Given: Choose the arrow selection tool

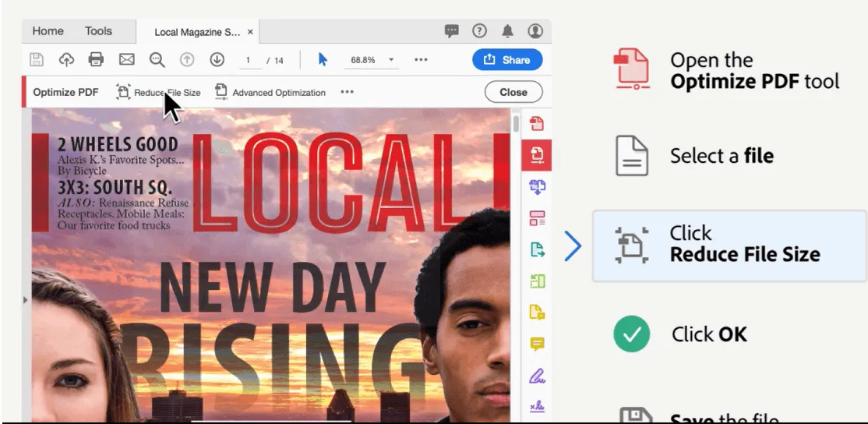Looking at the screenshot, I should pyautogui.click(x=323, y=60).
